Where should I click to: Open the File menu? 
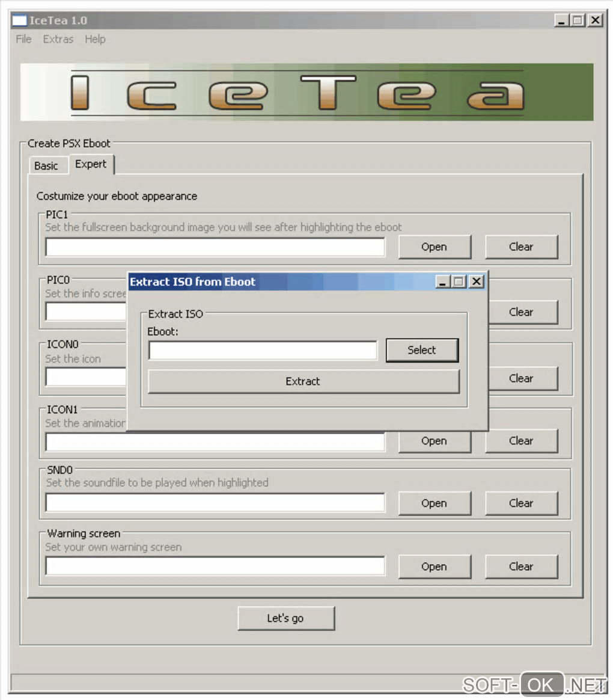click(23, 39)
